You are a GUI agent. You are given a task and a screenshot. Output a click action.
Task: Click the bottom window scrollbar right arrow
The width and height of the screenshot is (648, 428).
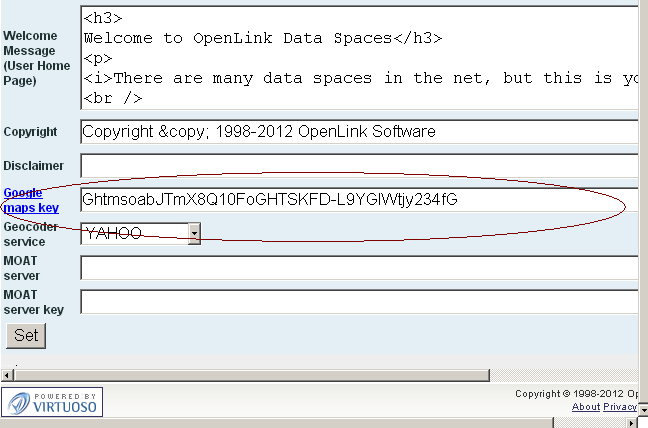(x=631, y=423)
